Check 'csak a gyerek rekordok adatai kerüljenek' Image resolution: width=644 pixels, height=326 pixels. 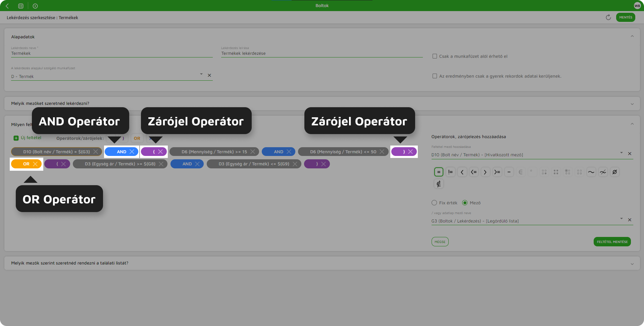pyautogui.click(x=435, y=76)
